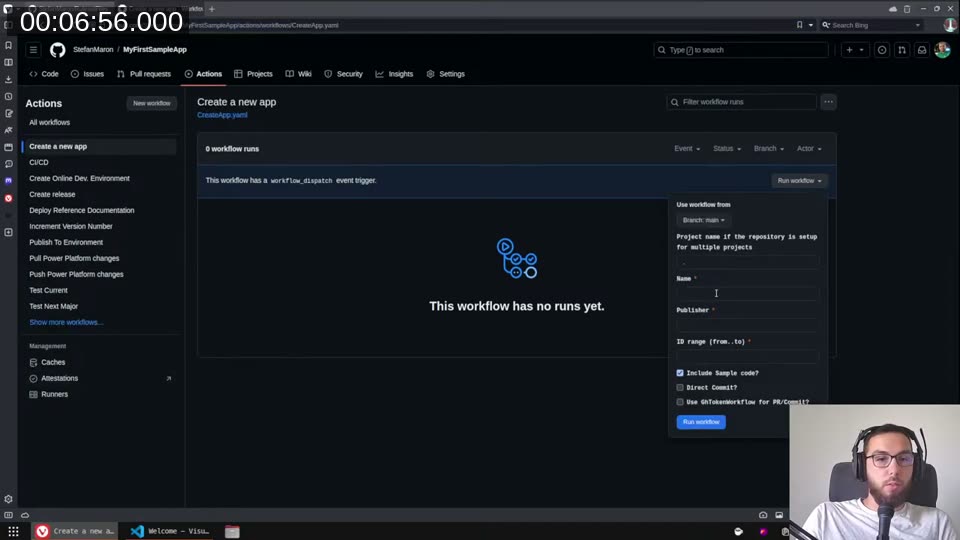Open the Actor filter dropdown
Viewport: 960px width, 540px height.
pyautogui.click(x=809, y=149)
